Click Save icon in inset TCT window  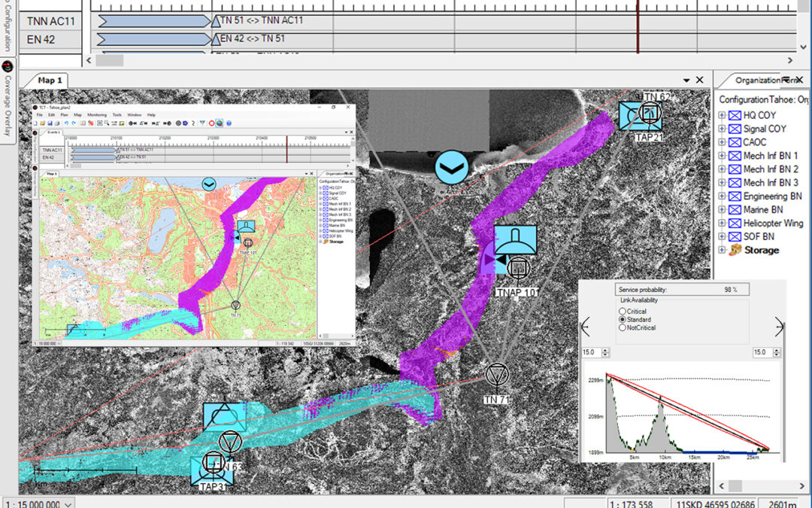(x=50, y=123)
